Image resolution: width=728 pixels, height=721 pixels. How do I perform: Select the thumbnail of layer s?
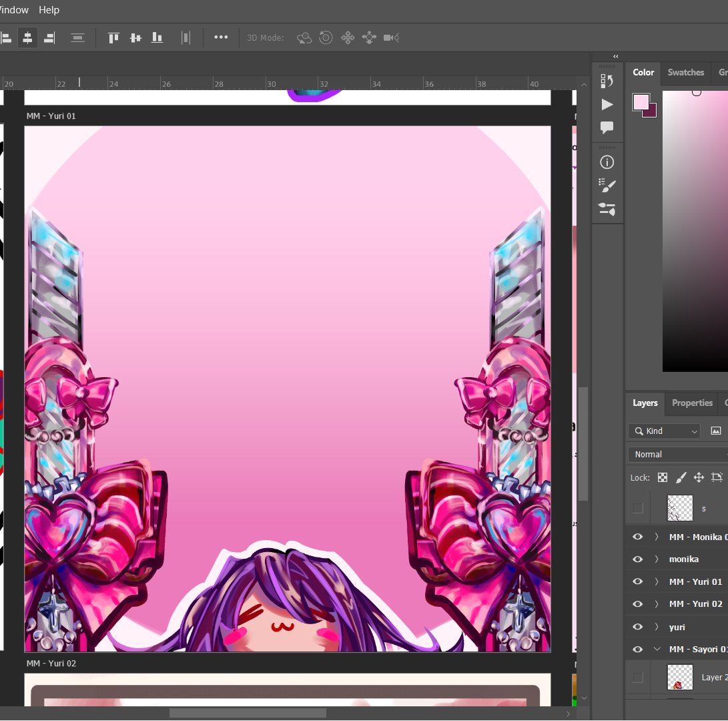coord(680,508)
